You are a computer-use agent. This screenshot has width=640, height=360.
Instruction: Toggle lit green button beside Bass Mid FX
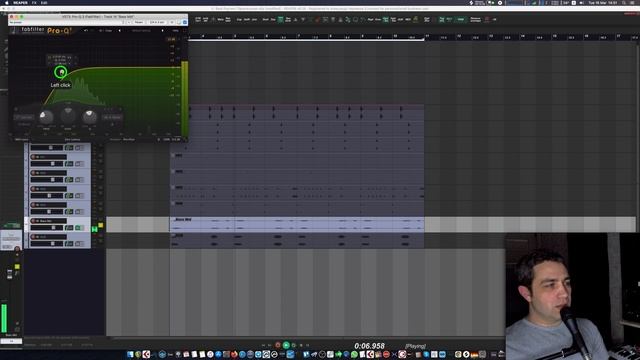coord(79,228)
